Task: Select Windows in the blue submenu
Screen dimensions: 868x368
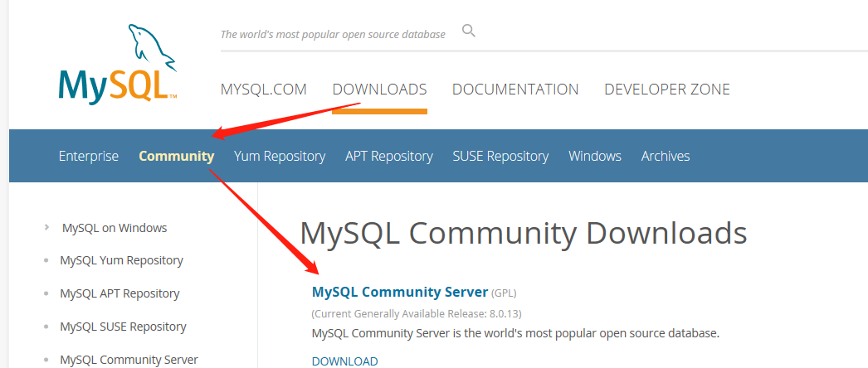Action: (595, 157)
